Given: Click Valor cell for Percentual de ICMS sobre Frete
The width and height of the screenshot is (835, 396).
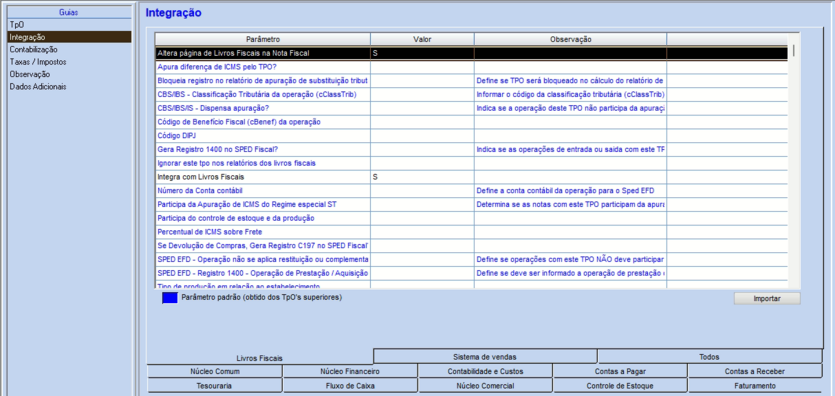Looking at the screenshot, I should (x=422, y=232).
